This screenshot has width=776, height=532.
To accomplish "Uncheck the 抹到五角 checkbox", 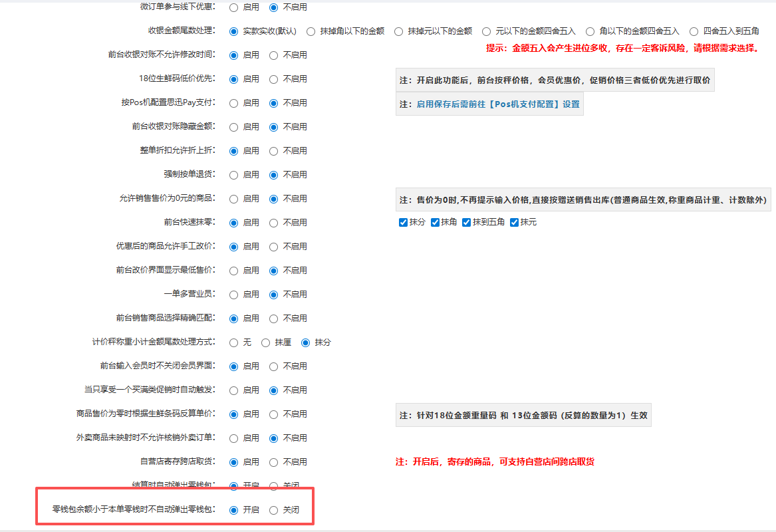I will click(467, 223).
